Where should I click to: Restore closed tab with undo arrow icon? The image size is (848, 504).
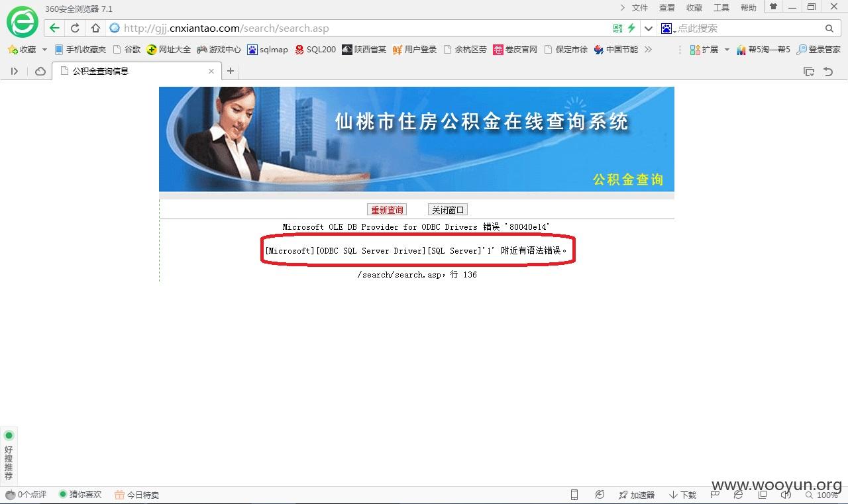828,71
